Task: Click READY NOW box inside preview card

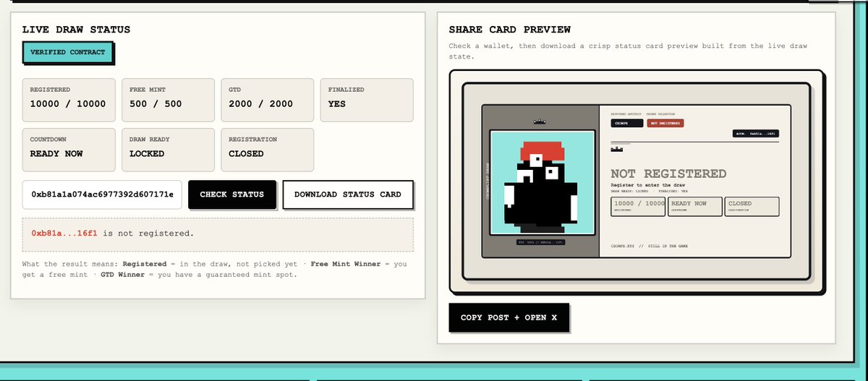Action: tap(696, 206)
